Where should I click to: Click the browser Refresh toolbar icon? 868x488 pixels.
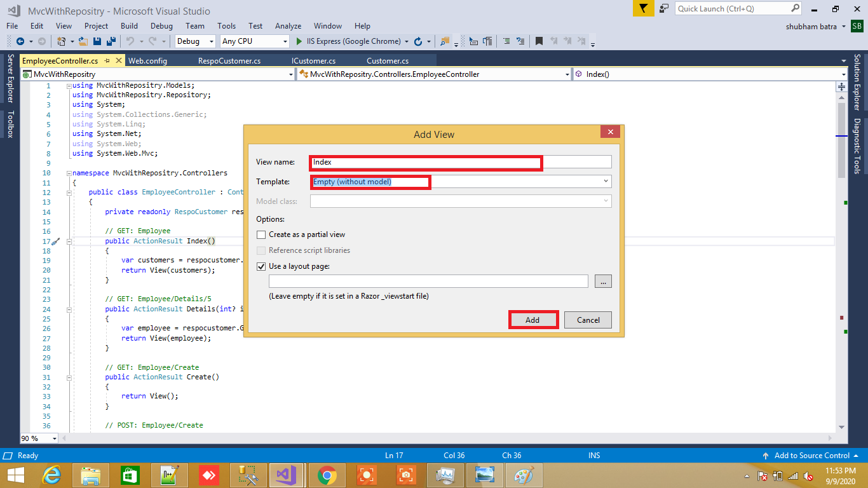(418, 41)
